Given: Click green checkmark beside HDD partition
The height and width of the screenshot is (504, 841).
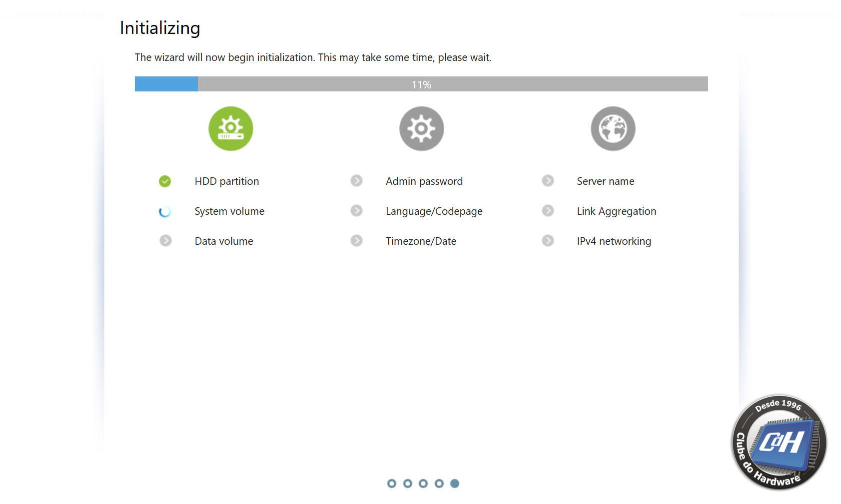Looking at the screenshot, I should pyautogui.click(x=165, y=181).
